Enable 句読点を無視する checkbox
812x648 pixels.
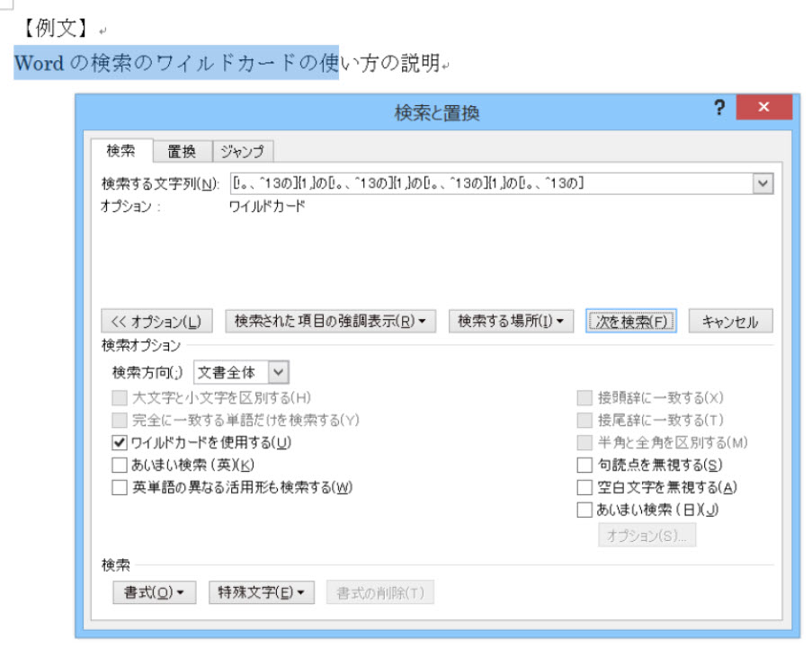(x=584, y=465)
